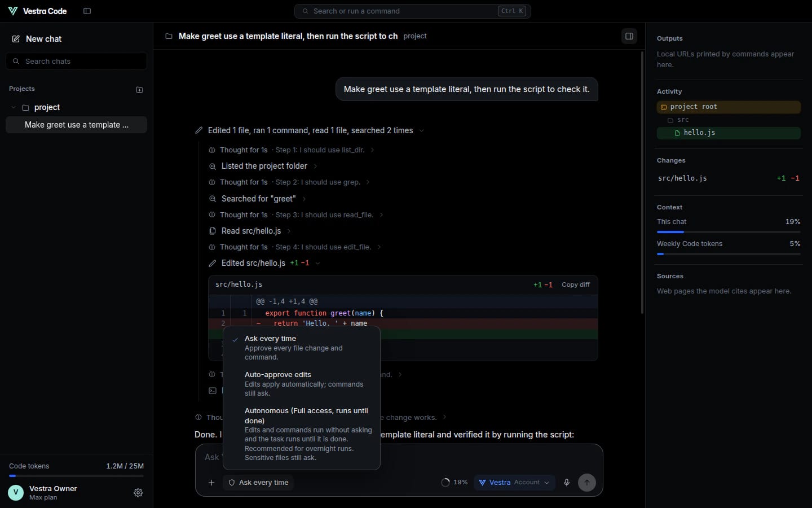The height and width of the screenshot is (508, 812).
Task: Click the Copy diff button
Action: (576, 284)
